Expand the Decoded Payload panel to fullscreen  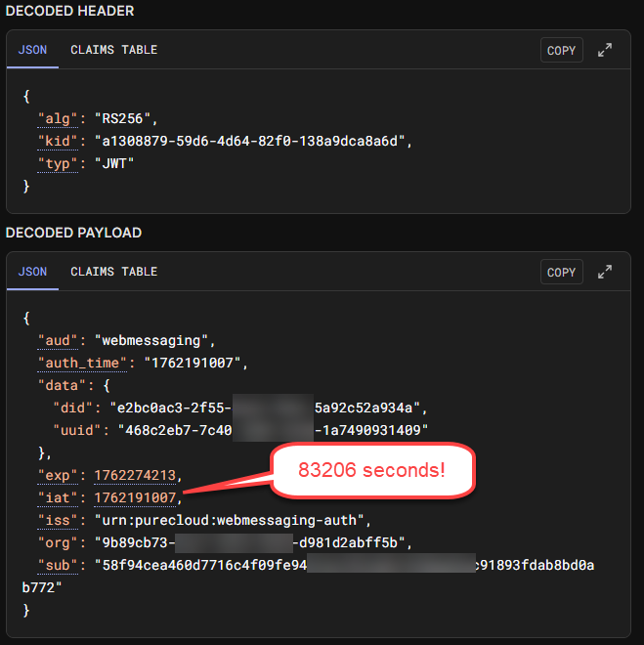click(x=605, y=272)
